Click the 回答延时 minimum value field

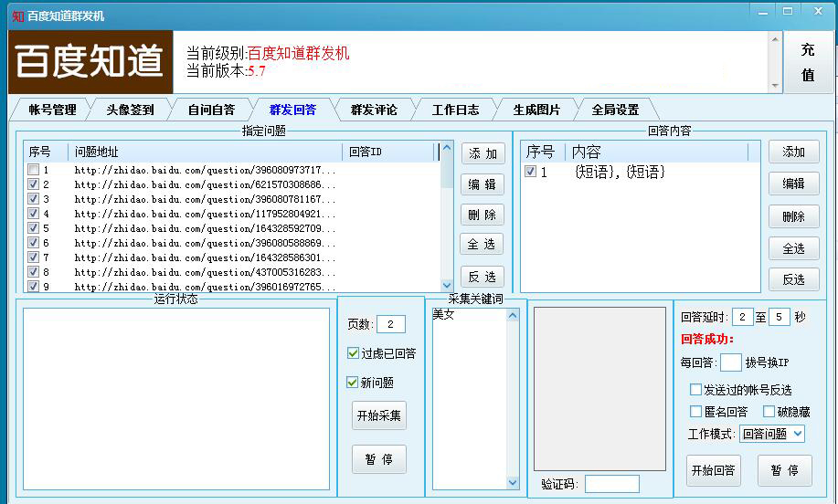click(x=742, y=317)
